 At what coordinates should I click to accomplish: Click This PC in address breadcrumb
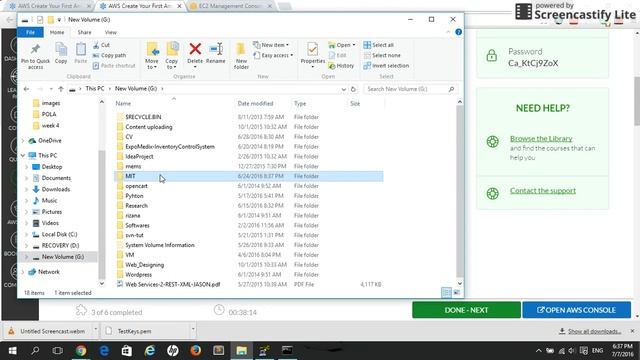click(95, 89)
